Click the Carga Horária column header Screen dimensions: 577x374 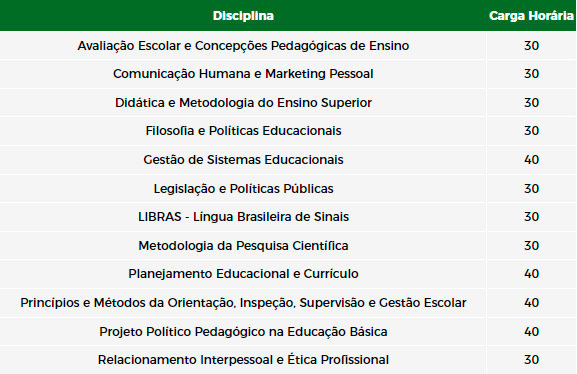tap(531, 16)
